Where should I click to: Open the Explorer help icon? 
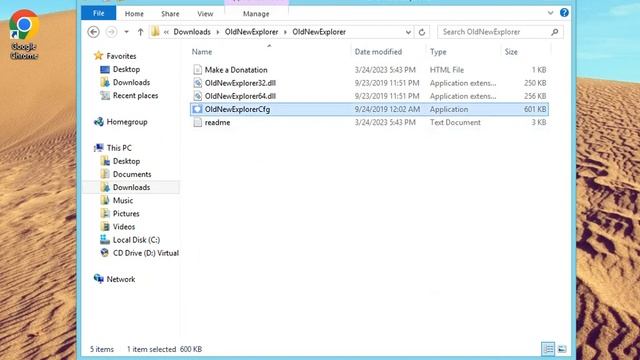tap(564, 13)
